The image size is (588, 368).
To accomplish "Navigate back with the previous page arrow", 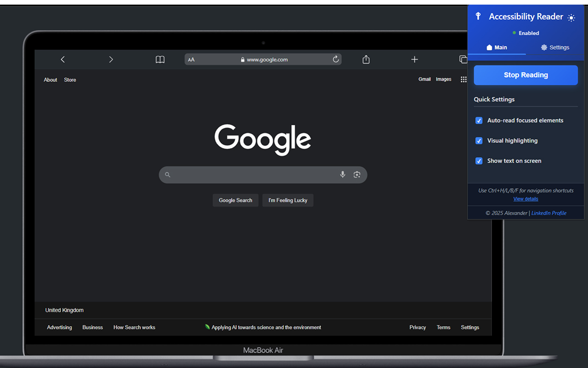I will pos(62,59).
